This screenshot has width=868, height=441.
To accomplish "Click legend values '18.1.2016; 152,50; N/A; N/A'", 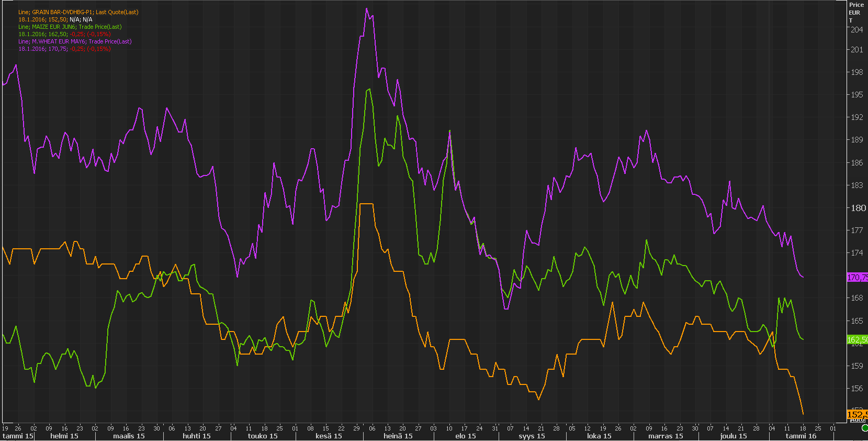I will [x=55, y=19].
